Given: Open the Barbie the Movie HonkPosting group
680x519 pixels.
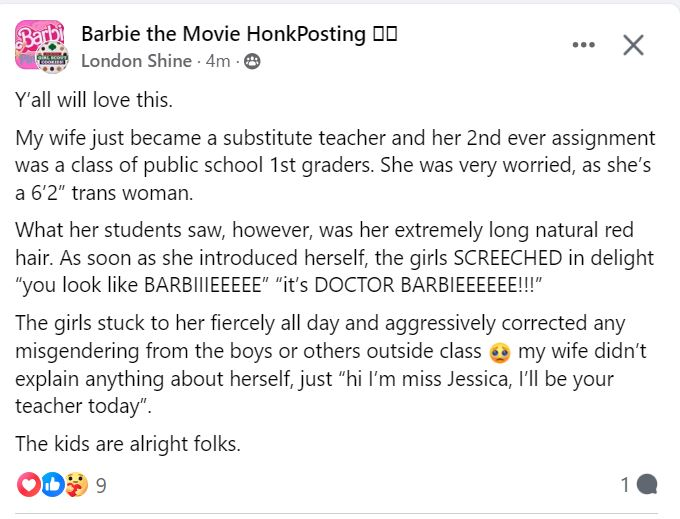Looking at the screenshot, I should click(x=223, y=34).
